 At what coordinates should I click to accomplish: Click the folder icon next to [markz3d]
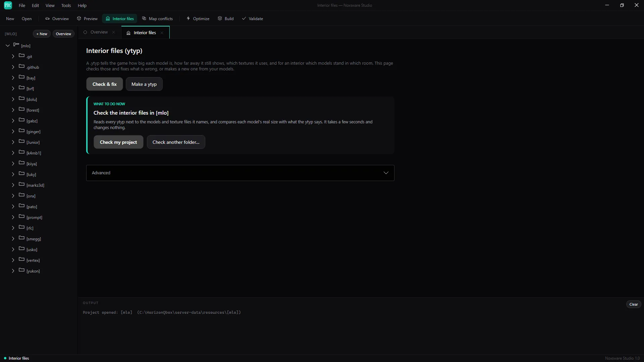coord(22,185)
